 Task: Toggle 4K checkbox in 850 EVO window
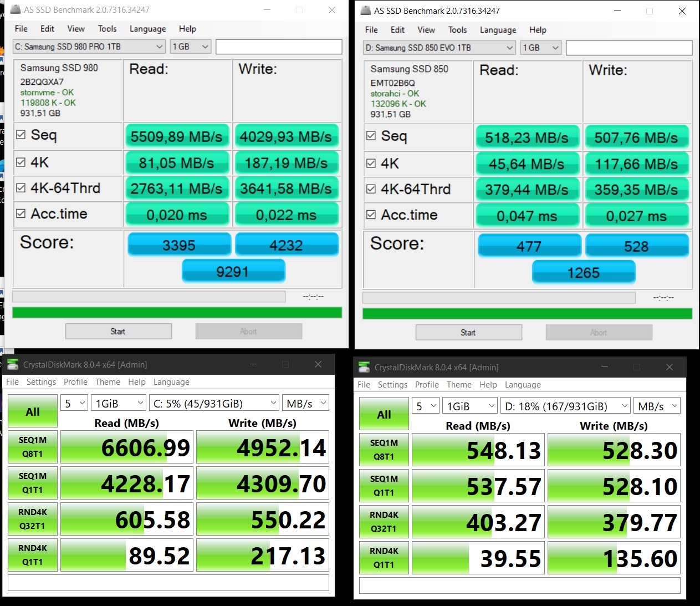click(x=371, y=163)
